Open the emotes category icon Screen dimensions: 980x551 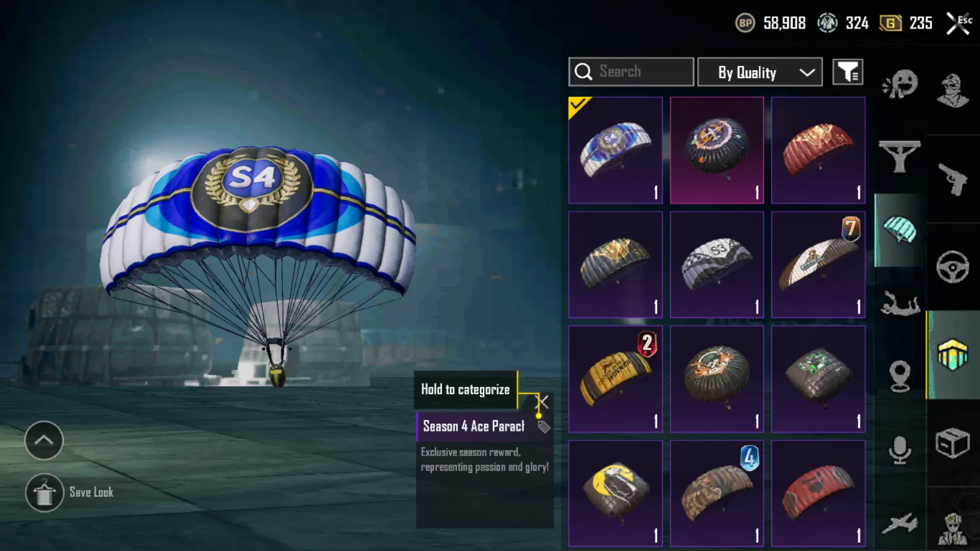(900, 84)
